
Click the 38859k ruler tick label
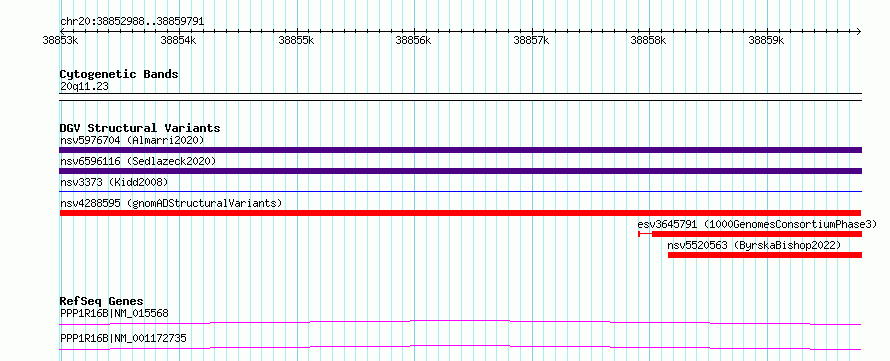click(766, 40)
